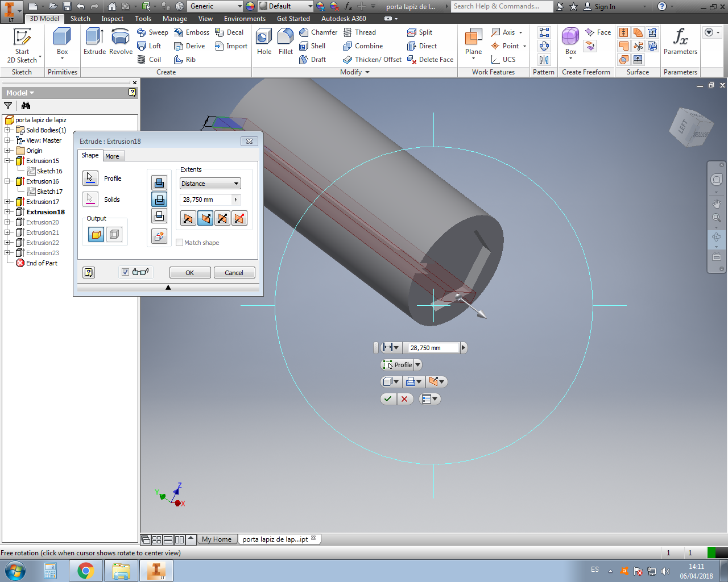
Task: Enable the Match shape checkbox
Action: (180, 243)
